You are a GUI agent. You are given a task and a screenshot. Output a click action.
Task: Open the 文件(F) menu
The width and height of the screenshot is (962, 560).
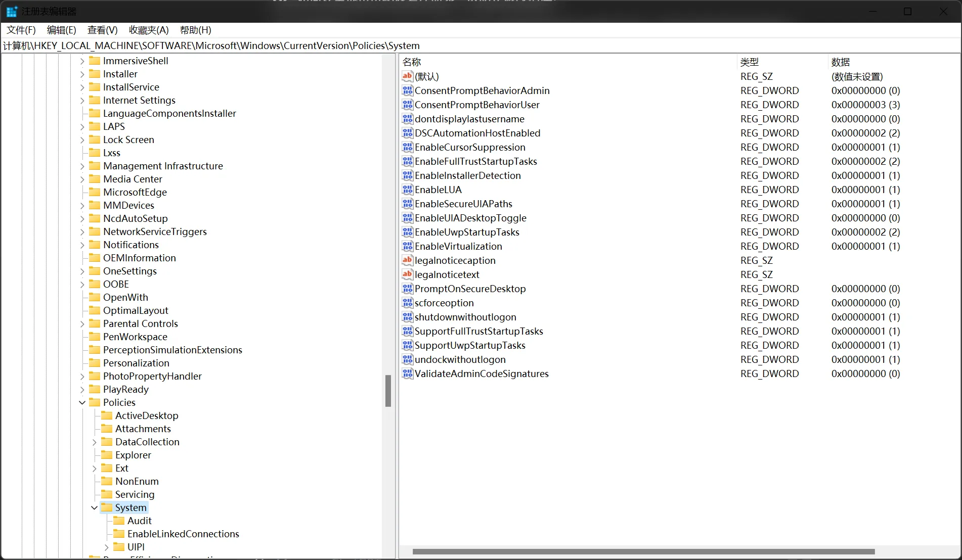coord(21,30)
